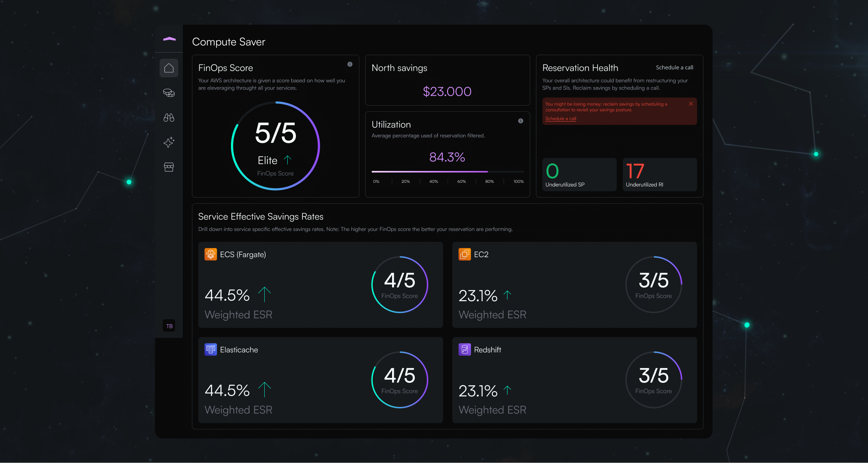Click the home icon in sidebar

pos(169,68)
